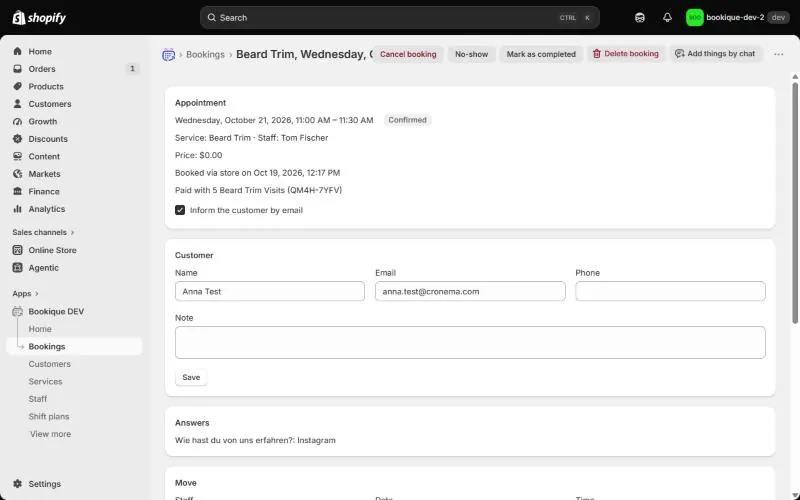This screenshot has width=800, height=500.
Task: Click the Confirmed status badge
Action: coord(407,120)
